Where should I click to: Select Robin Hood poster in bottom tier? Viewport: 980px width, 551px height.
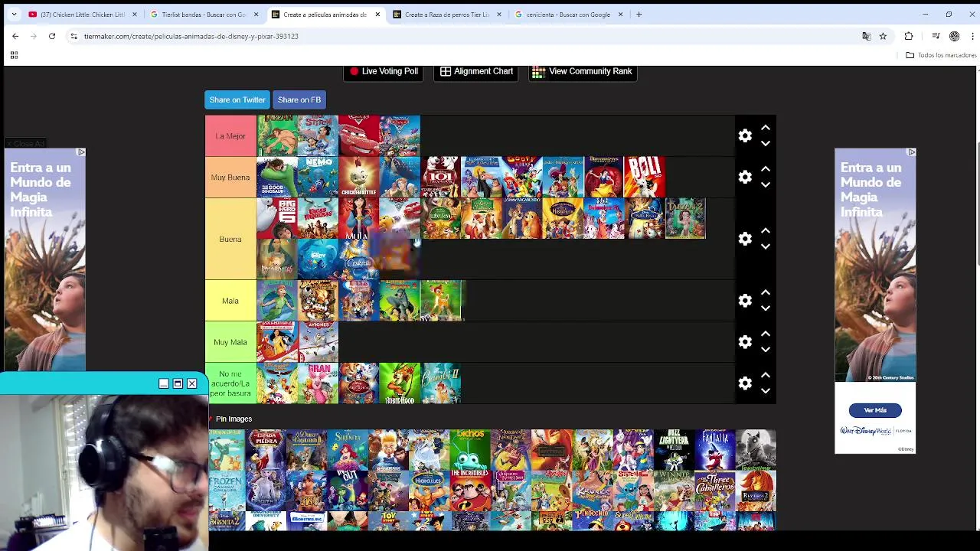point(400,383)
